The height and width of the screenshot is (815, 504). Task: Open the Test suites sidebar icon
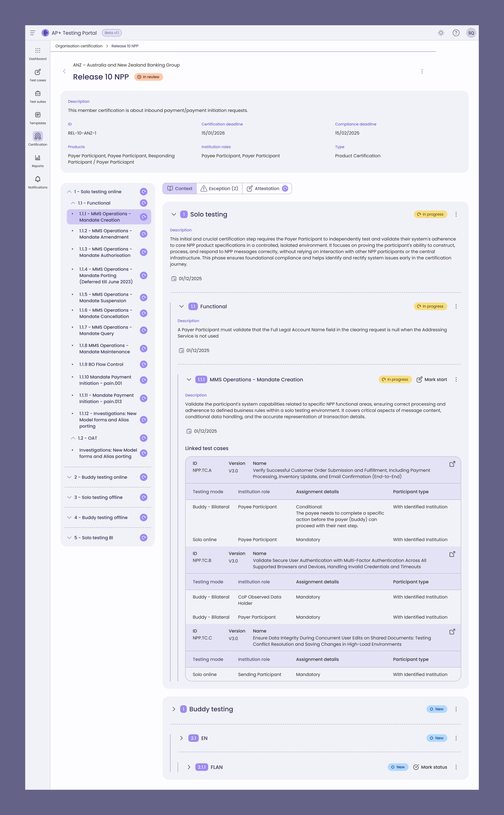38,94
